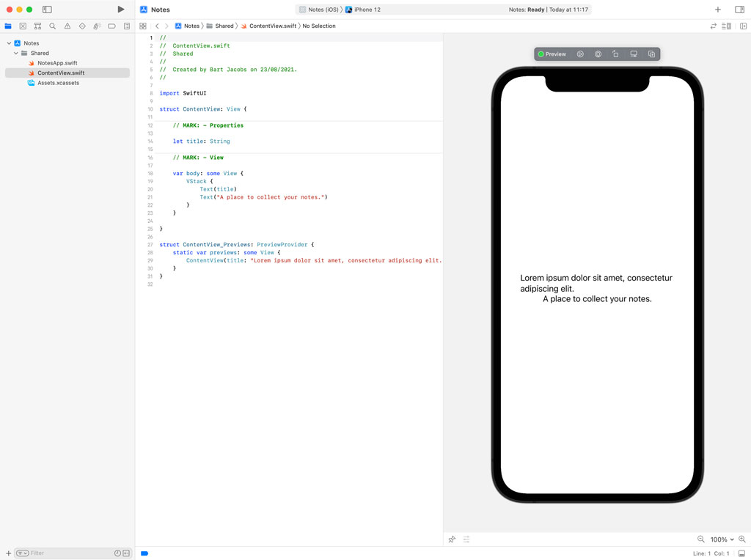Pin the preview canvas
Image resolution: width=751 pixels, height=560 pixels.
(x=452, y=539)
